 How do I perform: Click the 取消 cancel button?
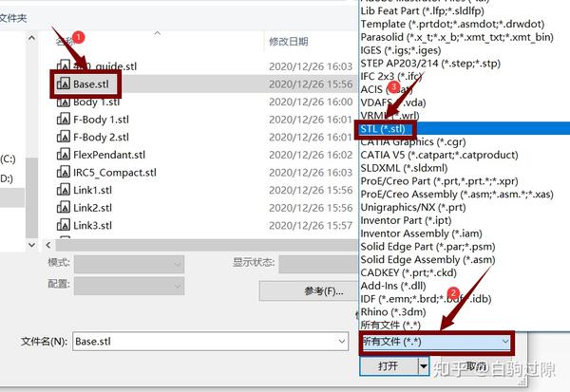(477, 366)
